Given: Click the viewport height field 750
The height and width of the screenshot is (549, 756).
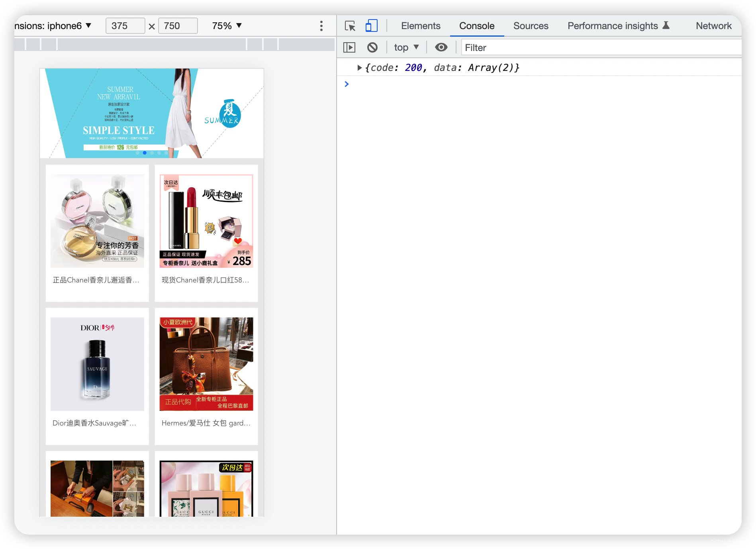Looking at the screenshot, I should pos(178,26).
